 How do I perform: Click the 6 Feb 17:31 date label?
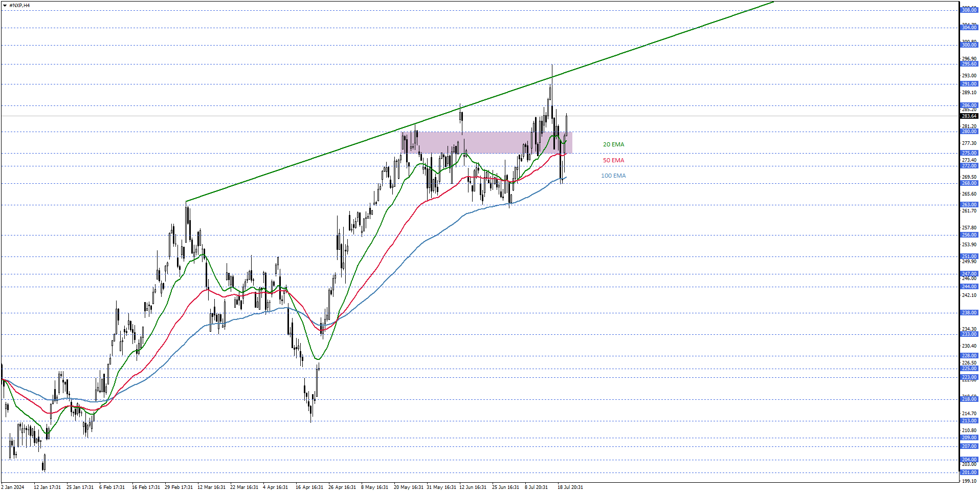click(x=112, y=487)
